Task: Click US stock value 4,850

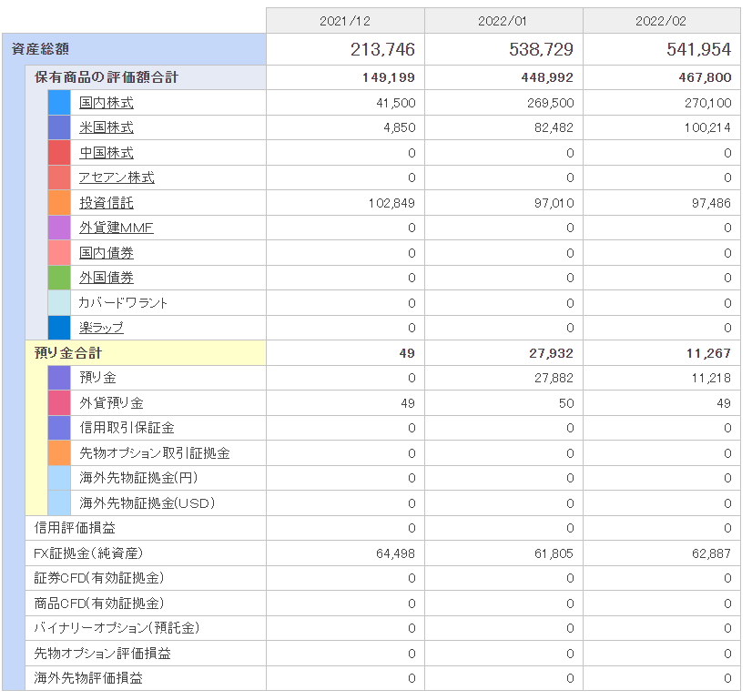Action: 400,128
